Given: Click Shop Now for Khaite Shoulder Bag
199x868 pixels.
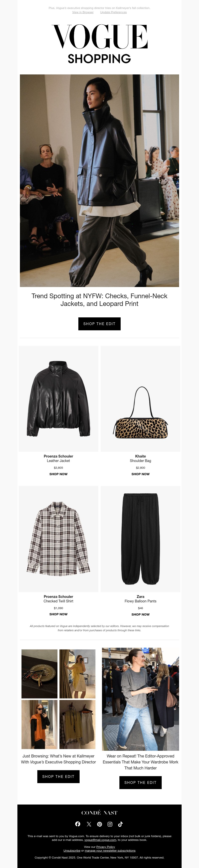Looking at the screenshot, I should pyautogui.click(x=140, y=474).
